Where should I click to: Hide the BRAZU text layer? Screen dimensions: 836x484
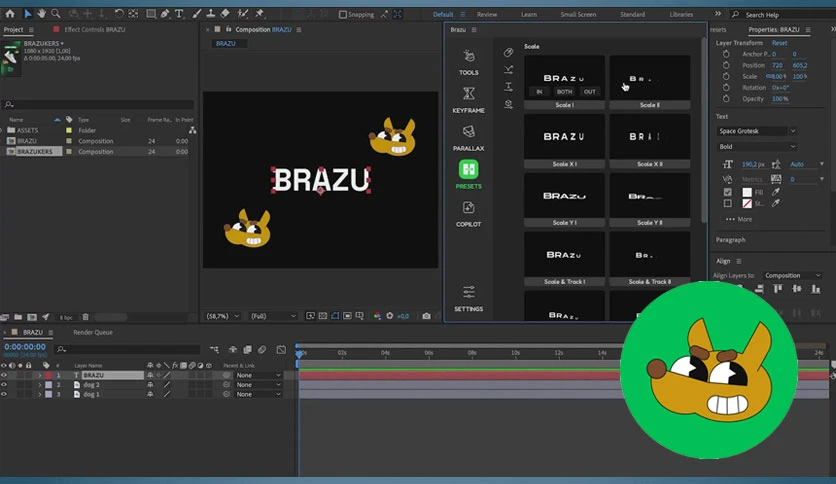4,375
